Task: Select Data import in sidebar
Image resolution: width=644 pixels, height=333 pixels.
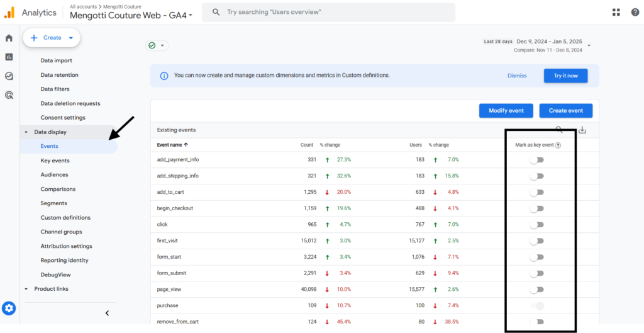Action: (x=56, y=60)
